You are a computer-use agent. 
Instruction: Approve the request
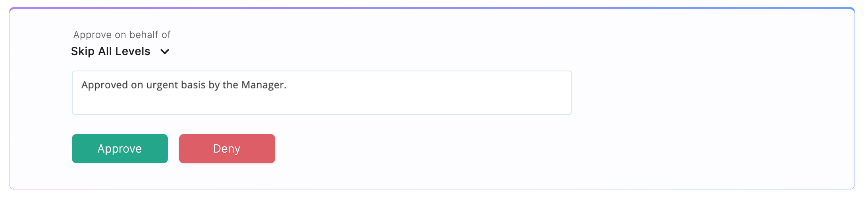[120, 149]
